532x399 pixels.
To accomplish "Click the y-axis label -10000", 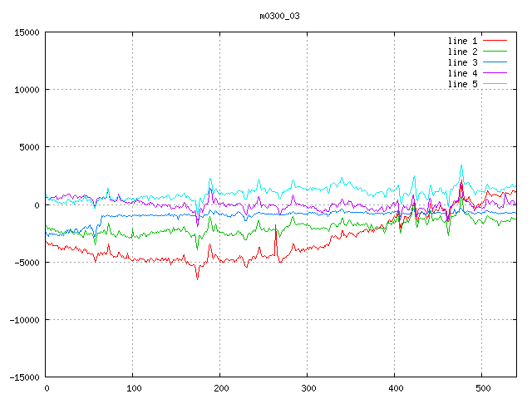I will [24, 320].
